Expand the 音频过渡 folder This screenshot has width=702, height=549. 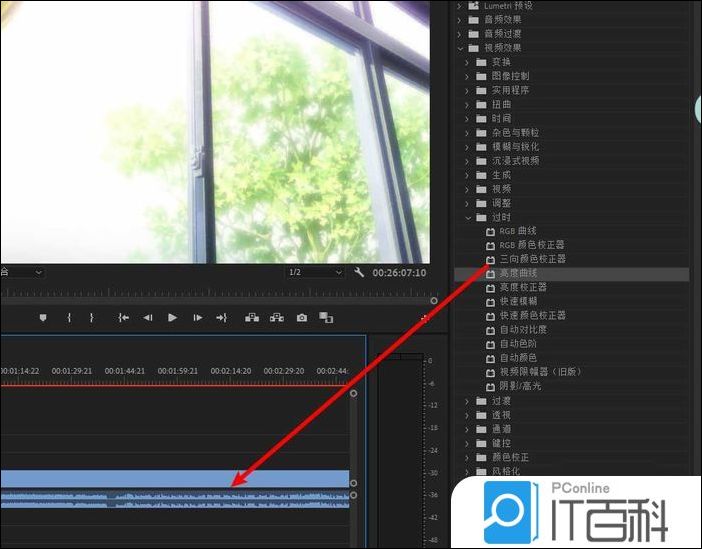click(459, 34)
